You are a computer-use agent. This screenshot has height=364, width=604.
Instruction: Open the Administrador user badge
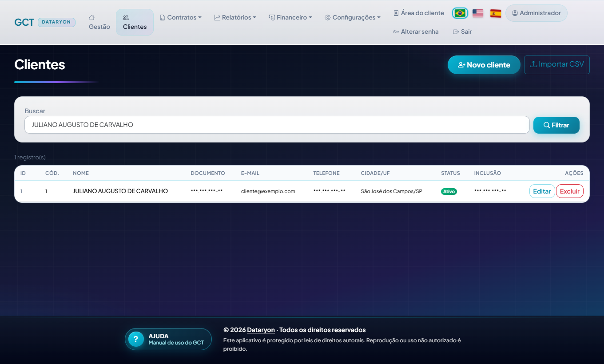coord(536,13)
